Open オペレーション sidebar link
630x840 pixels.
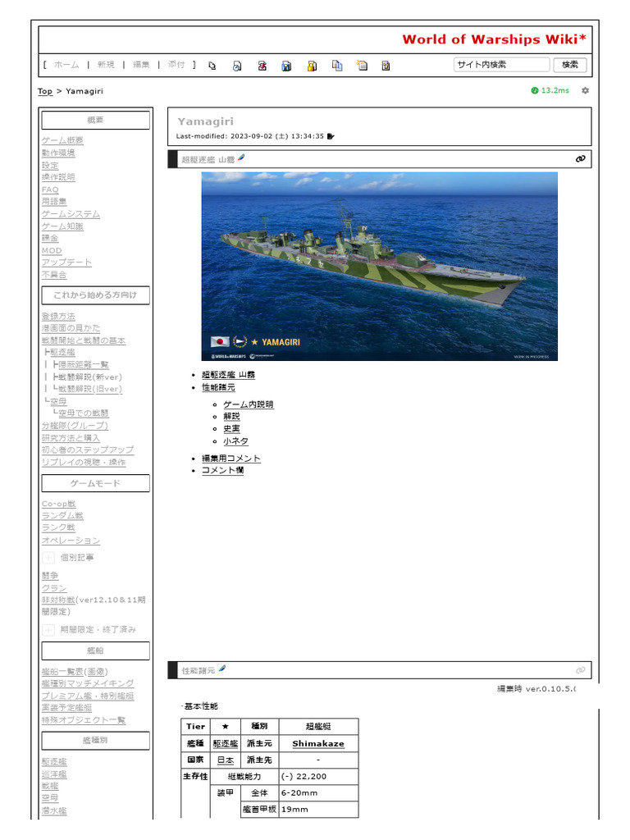point(71,541)
